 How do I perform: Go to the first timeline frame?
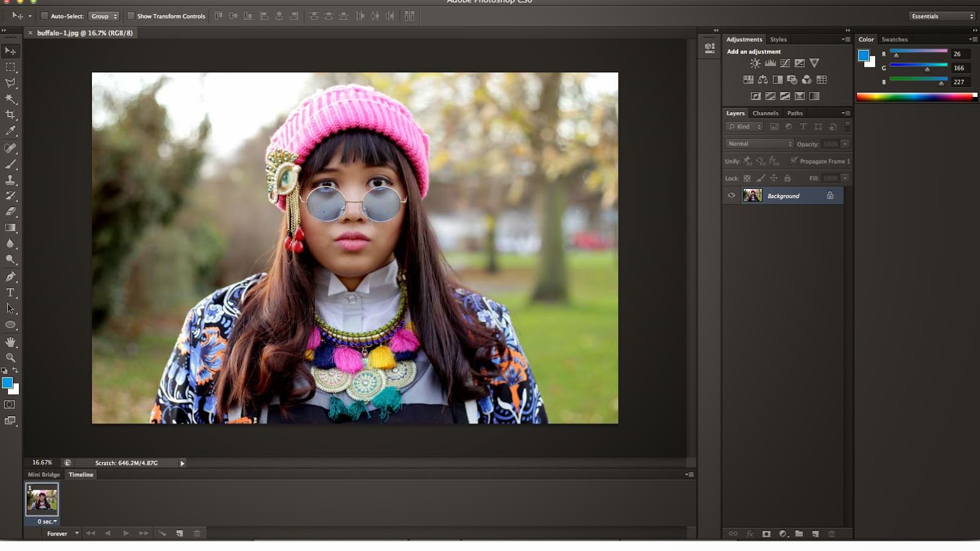point(91,533)
